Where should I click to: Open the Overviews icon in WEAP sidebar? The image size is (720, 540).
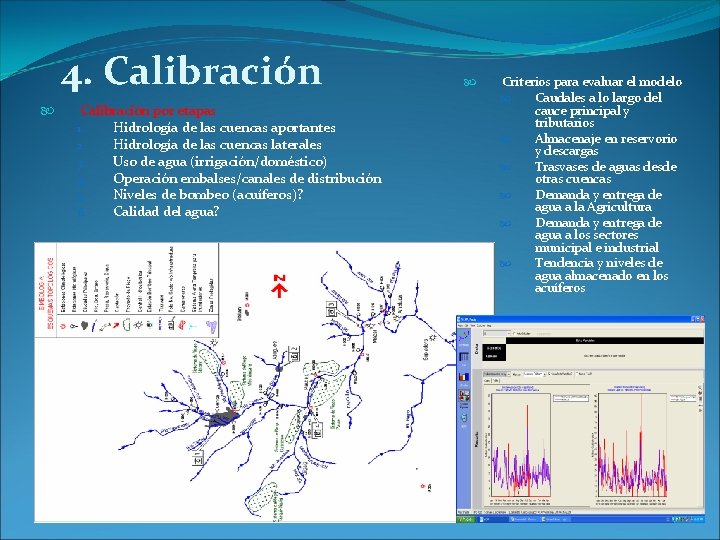click(464, 396)
